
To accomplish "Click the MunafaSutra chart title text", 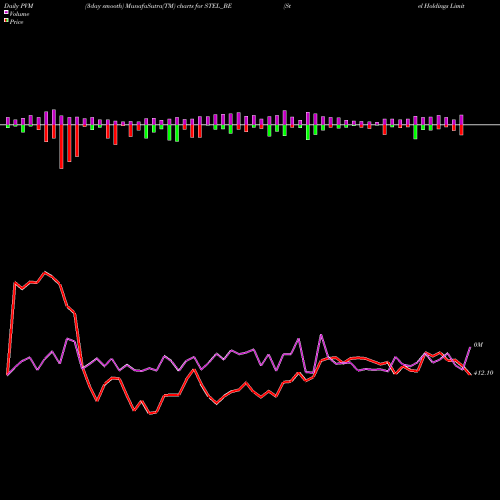I will [x=158, y=6].
